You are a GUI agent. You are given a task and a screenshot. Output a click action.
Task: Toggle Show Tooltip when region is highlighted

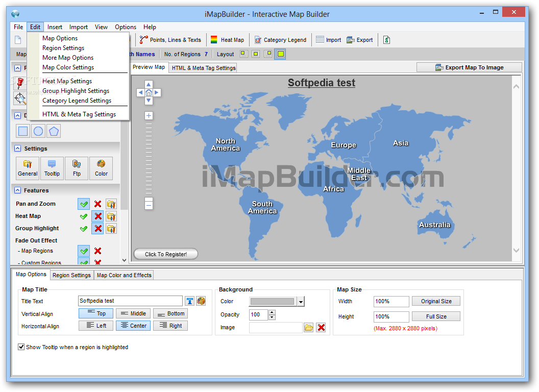pyautogui.click(x=21, y=347)
